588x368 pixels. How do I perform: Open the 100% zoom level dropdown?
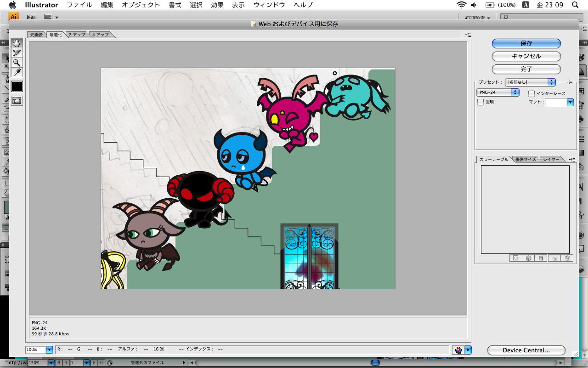coord(50,350)
